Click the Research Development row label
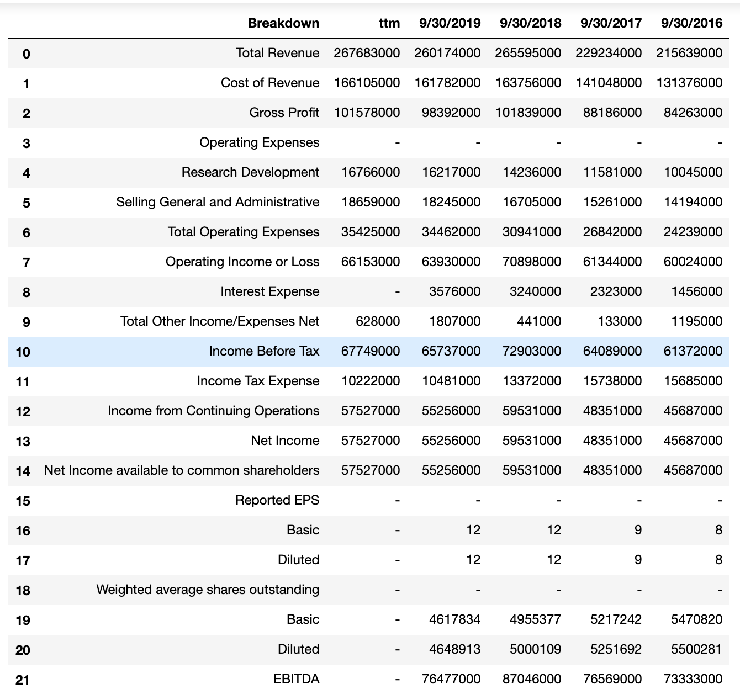 (x=251, y=172)
